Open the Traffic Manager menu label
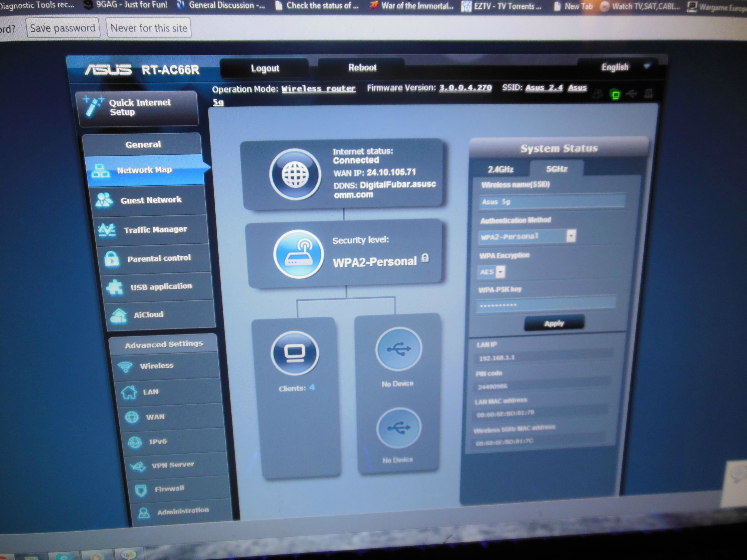747x560 pixels. click(155, 230)
